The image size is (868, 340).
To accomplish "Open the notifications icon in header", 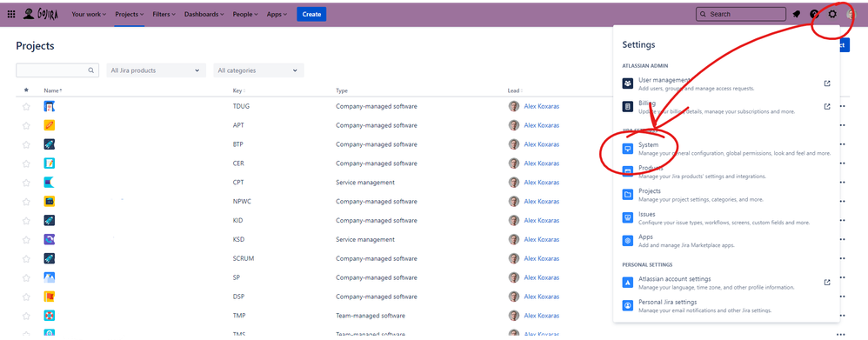I will point(797,15).
